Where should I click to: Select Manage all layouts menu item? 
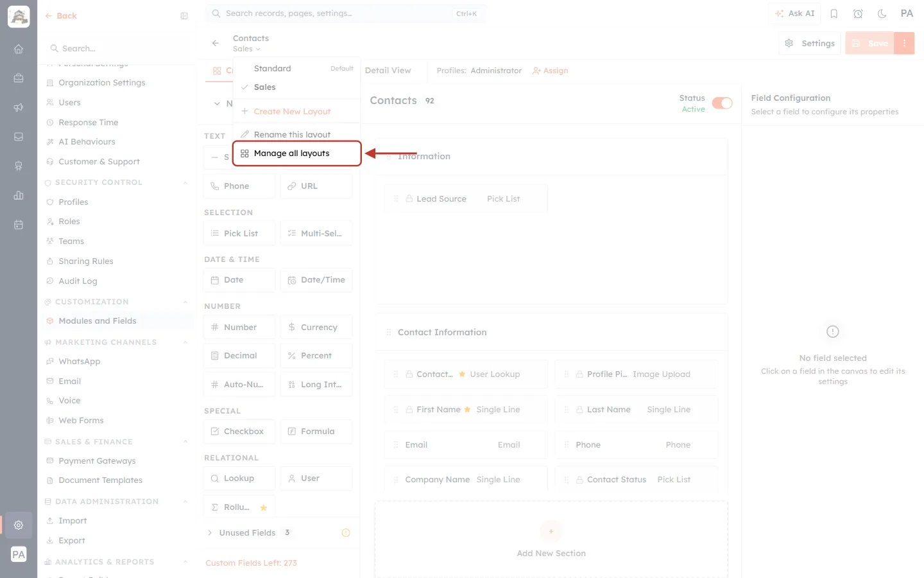pyautogui.click(x=297, y=153)
